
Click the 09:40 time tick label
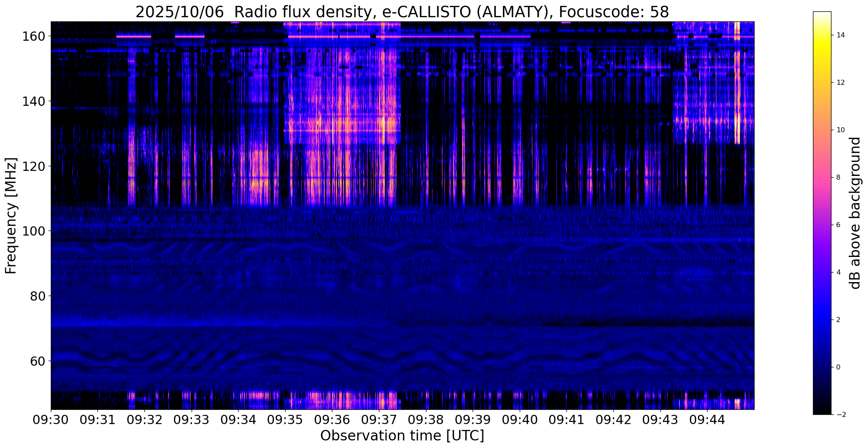[520, 420]
